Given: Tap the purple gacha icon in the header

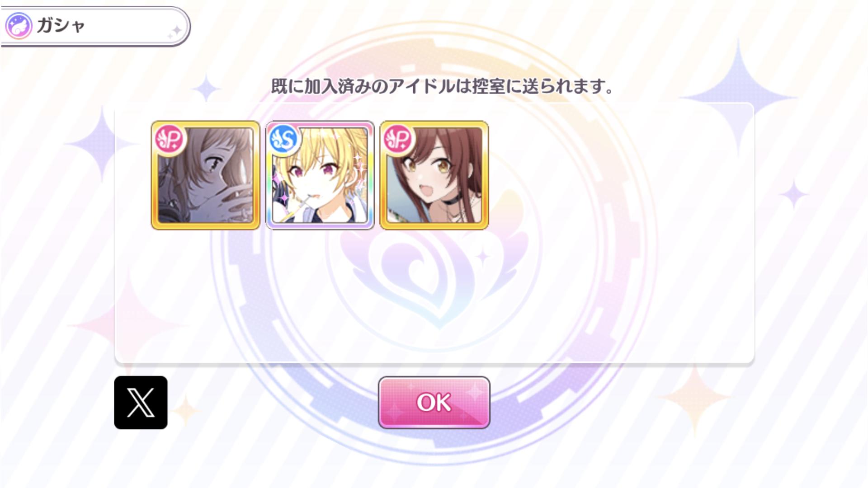Looking at the screenshot, I should click(x=19, y=26).
